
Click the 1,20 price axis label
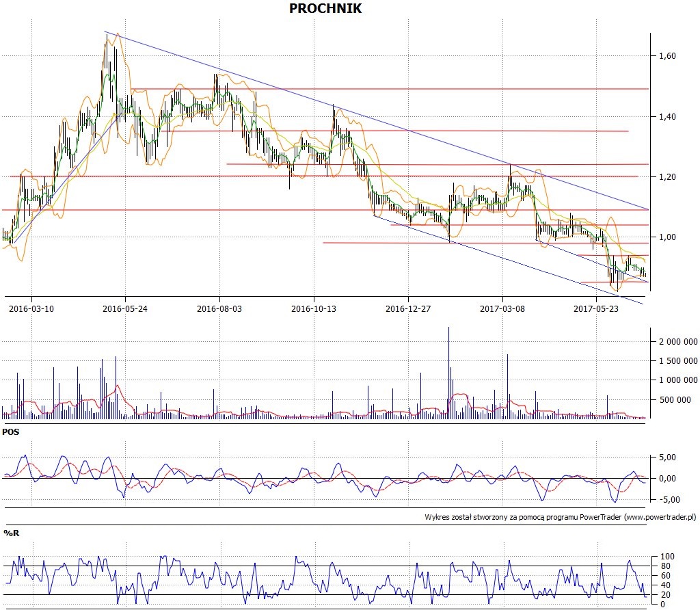[667, 177]
